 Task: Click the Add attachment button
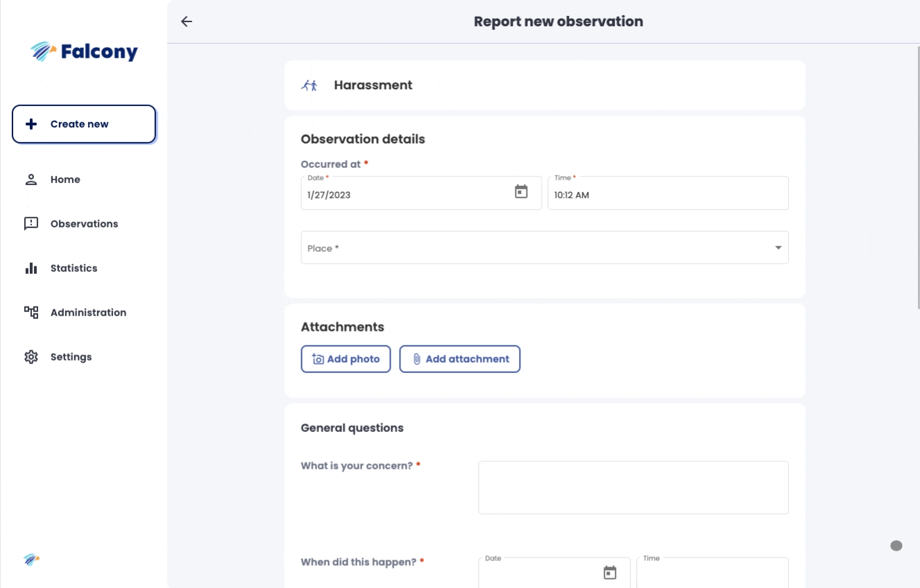click(x=460, y=359)
